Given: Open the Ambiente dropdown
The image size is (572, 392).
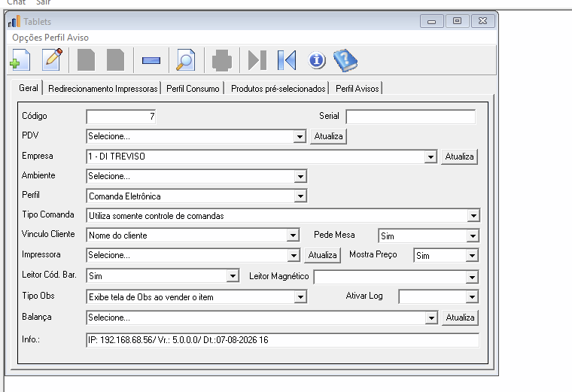Looking at the screenshot, I should tap(300, 177).
